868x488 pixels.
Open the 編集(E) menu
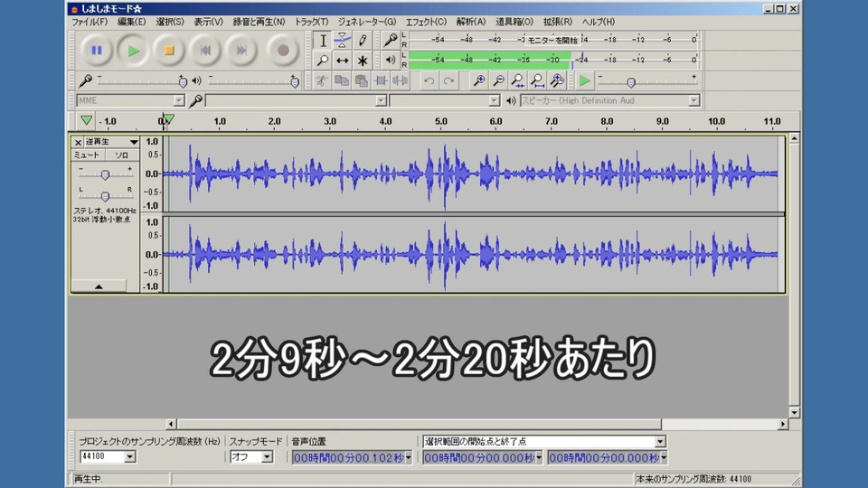pyautogui.click(x=132, y=22)
